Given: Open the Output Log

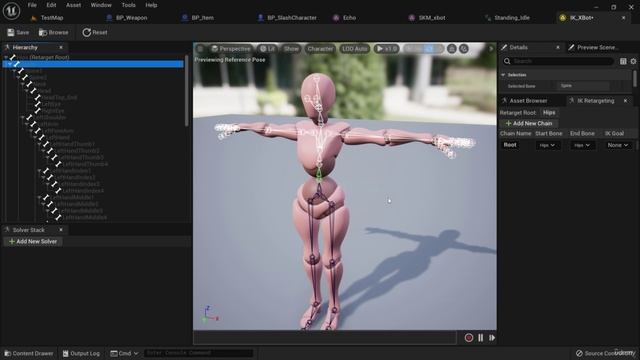Looking at the screenshot, I should (x=81, y=353).
